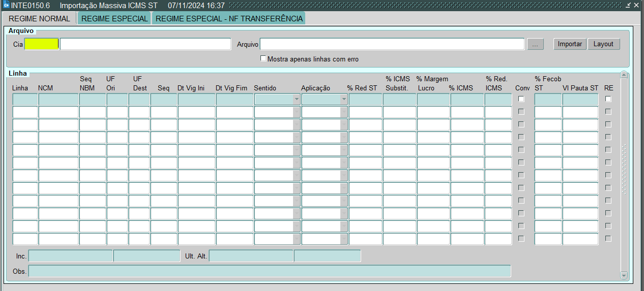Expand the Sentido dropdown in the second row
The width and height of the screenshot is (644, 291).
click(296, 112)
